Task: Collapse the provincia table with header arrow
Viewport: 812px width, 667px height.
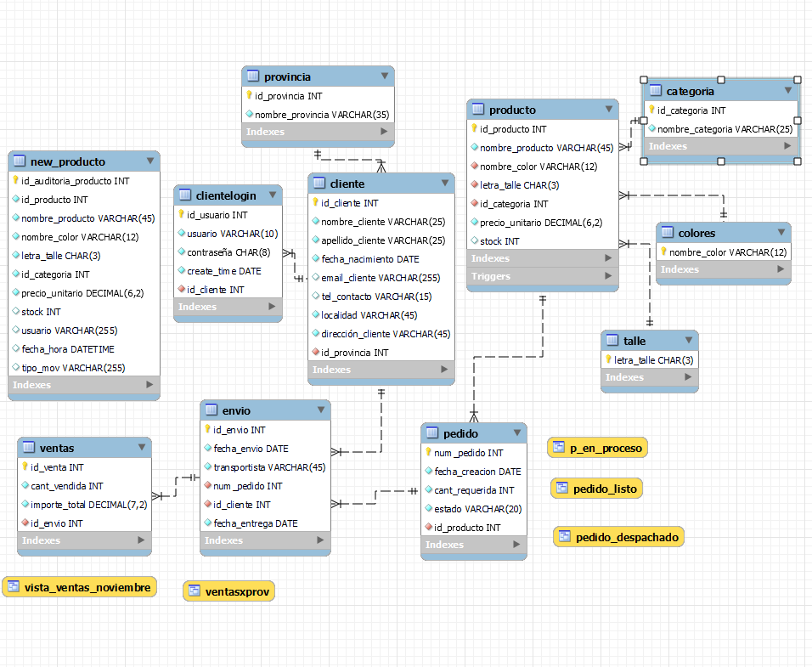Action: tap(384, 76)
